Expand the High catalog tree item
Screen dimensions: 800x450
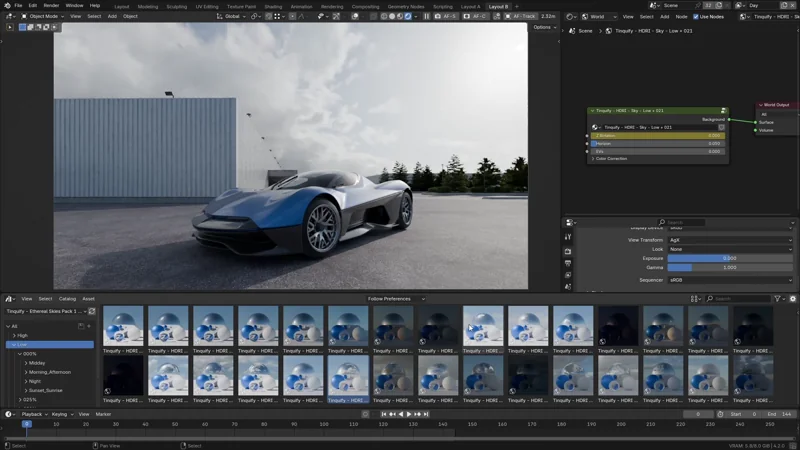[13, 335]
